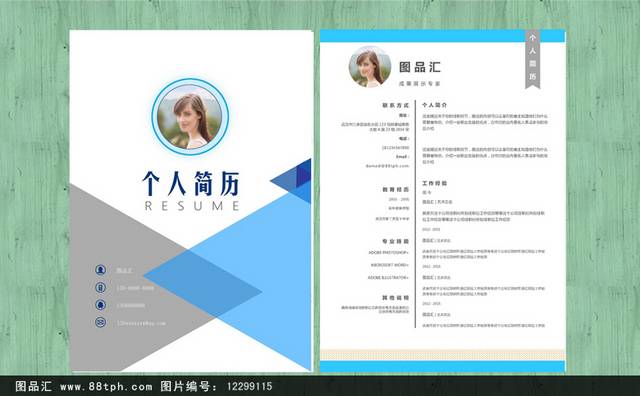Click the job title line under 图品汇

[x=420, y=84]
